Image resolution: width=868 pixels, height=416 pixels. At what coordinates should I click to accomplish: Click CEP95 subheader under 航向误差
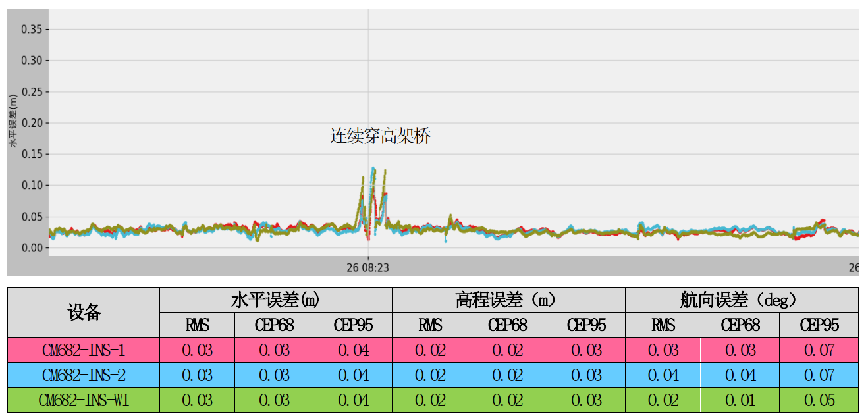[819, 325]
